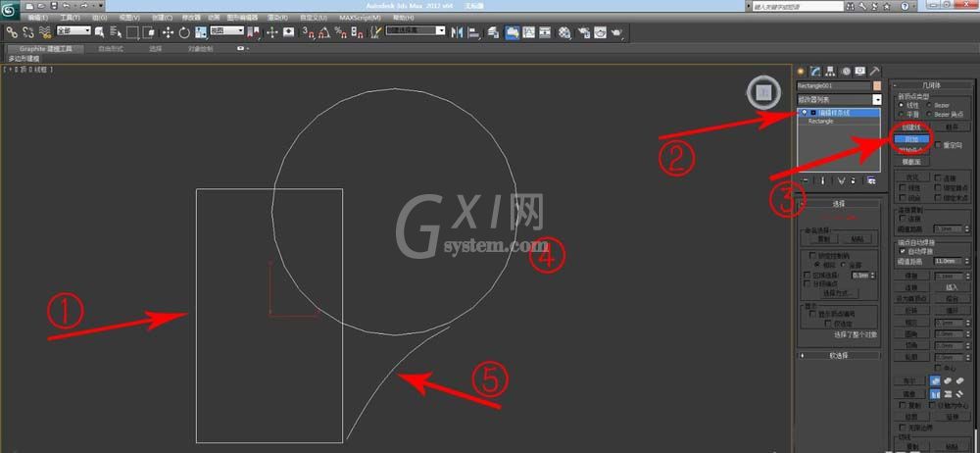980x453 pixels.
Task: Click the Redo arrow in quick access toolbar
Action: tap(83, 6)
